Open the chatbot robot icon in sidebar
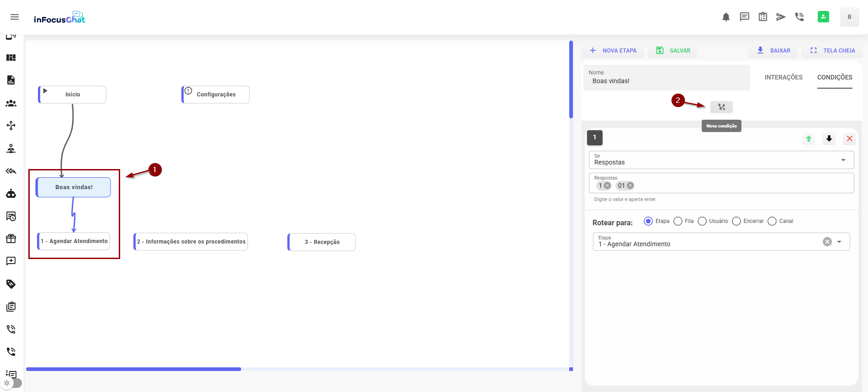The width and height of the screenshot is (868, 392). pos(11,194)
